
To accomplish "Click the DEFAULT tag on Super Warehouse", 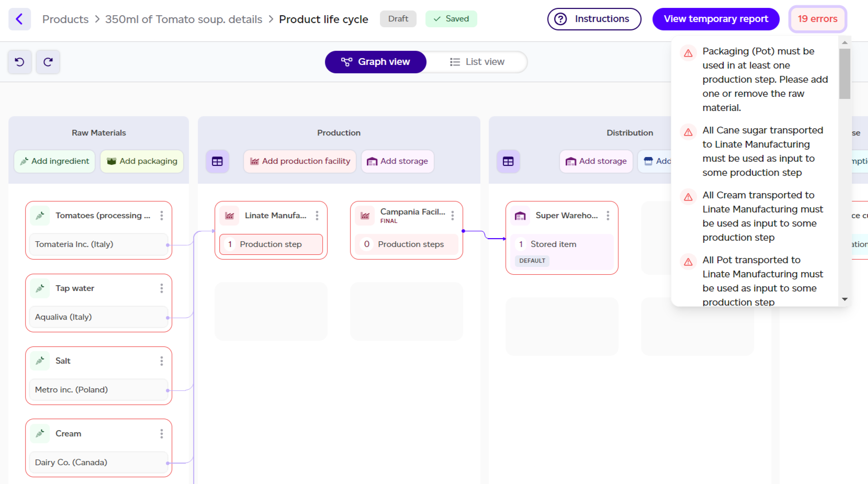I will [532, 261].
